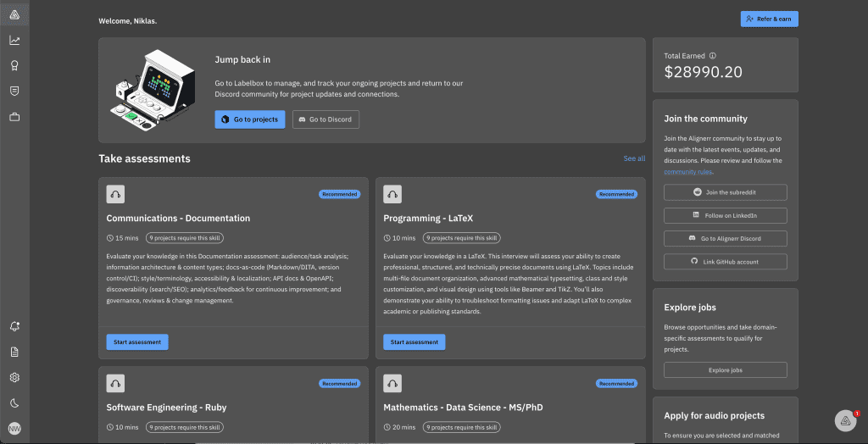This screenshot has height=444, width=868.
Task: Open settings gear in sidebar
Action: [14, 378]
